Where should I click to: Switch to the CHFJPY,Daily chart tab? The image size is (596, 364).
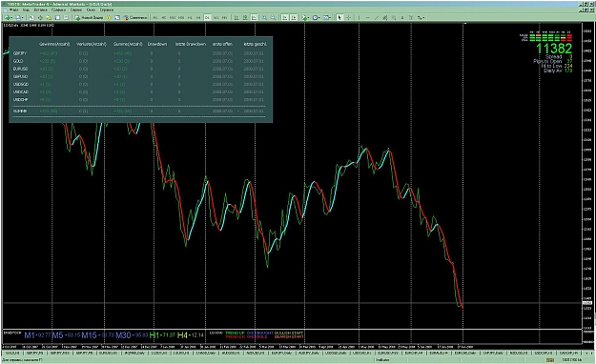(492, 353)
